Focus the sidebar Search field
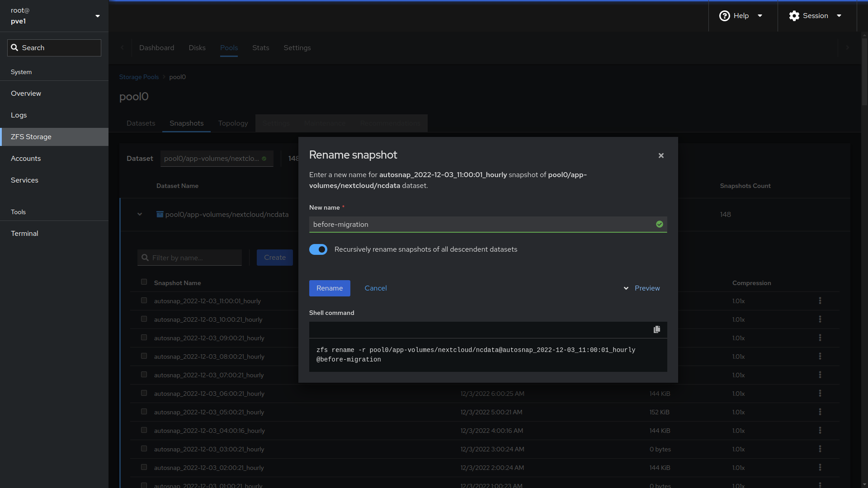The height and width of the screenshot is (488, 868). click(x=54, y=48)
